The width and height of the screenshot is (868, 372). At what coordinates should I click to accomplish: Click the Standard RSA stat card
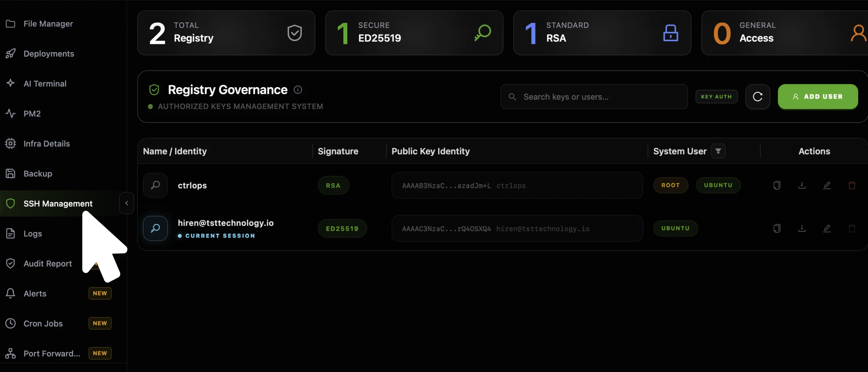pos(602,33)
